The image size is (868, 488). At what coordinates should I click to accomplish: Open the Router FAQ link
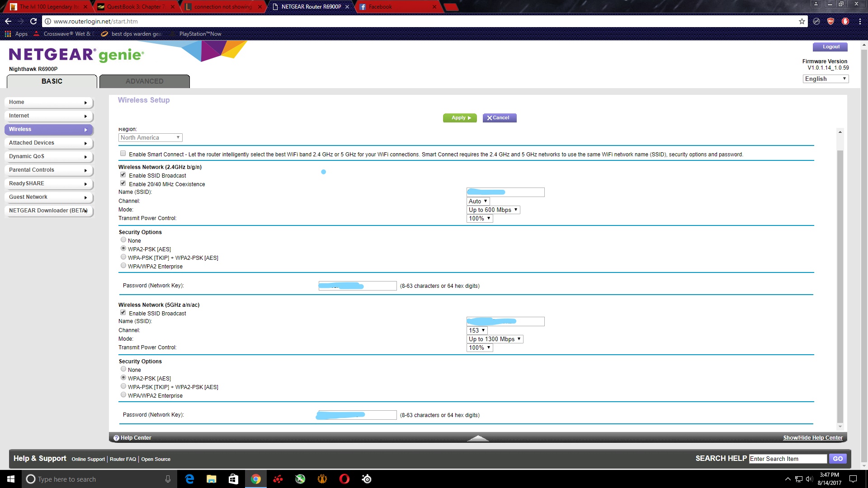pos(123,459)
